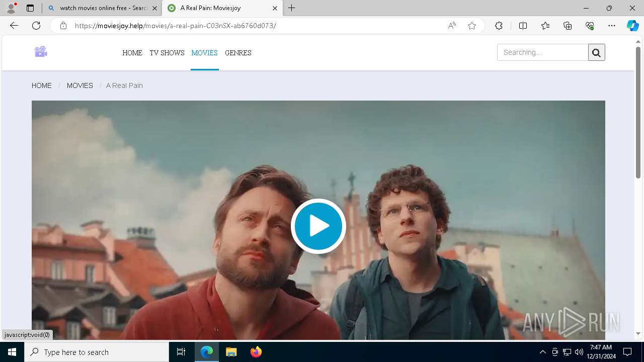Go to MOVIES breadcrumb link

(x=80, y=85)
